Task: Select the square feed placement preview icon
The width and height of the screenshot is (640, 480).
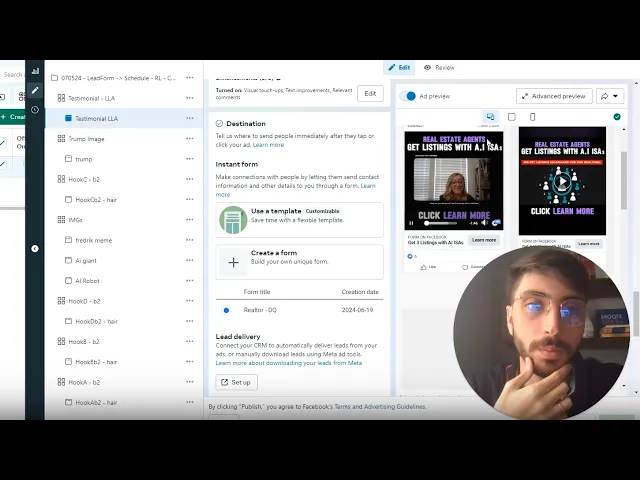Action: tap(511, 117)
